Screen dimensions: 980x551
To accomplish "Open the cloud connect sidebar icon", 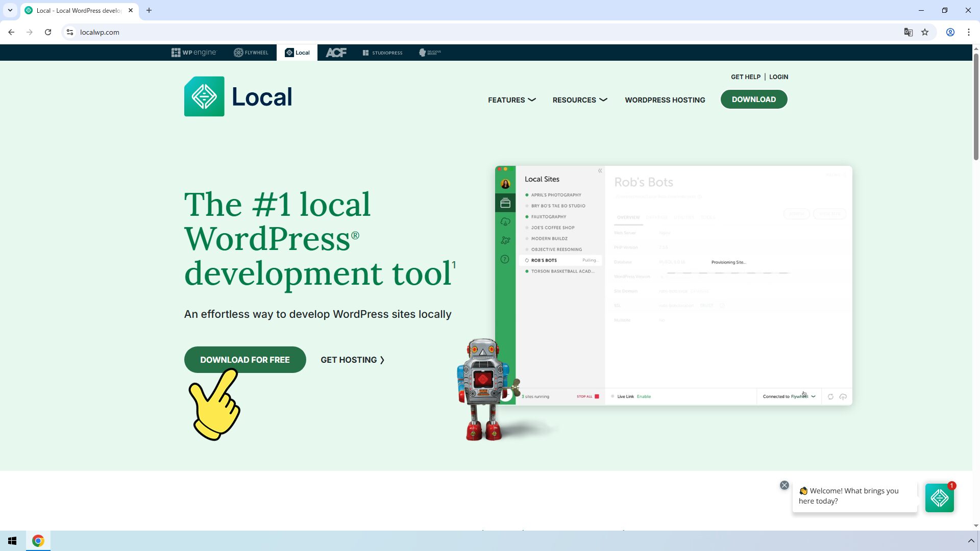I will point(505,221).
